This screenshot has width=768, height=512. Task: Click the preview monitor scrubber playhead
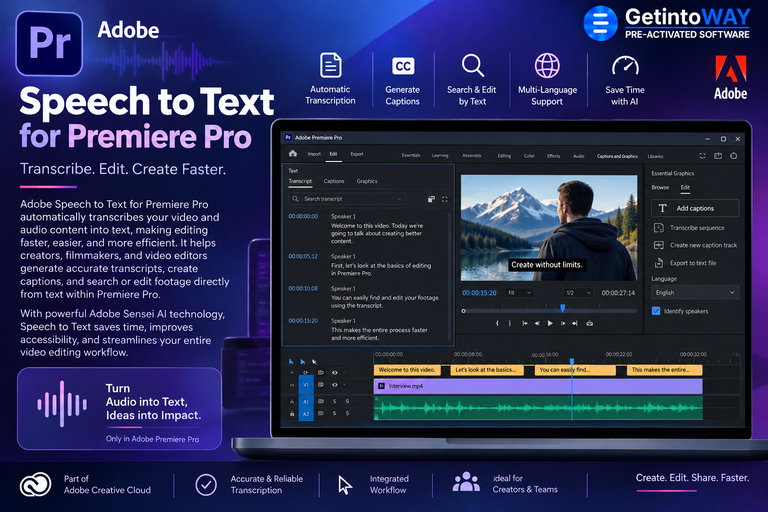563,308
